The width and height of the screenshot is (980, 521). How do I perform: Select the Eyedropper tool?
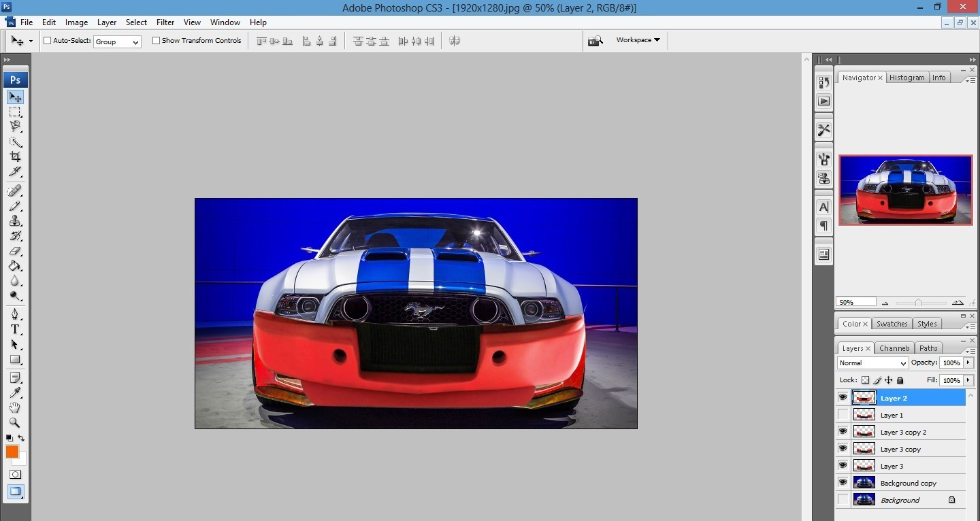point(15,392)
